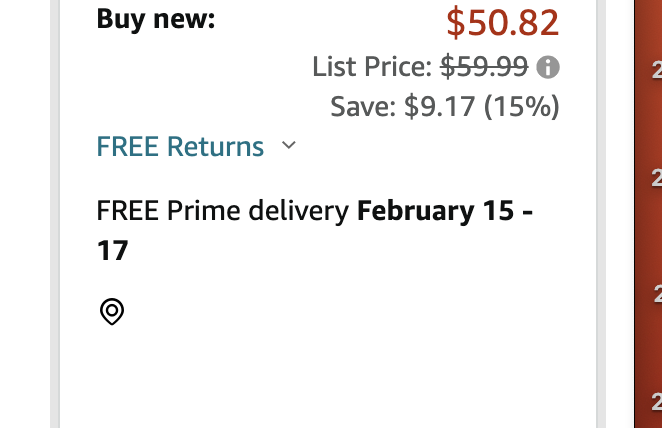Select the Buy new label
This screenshot has width=662, height=428.
click(156, 20)
